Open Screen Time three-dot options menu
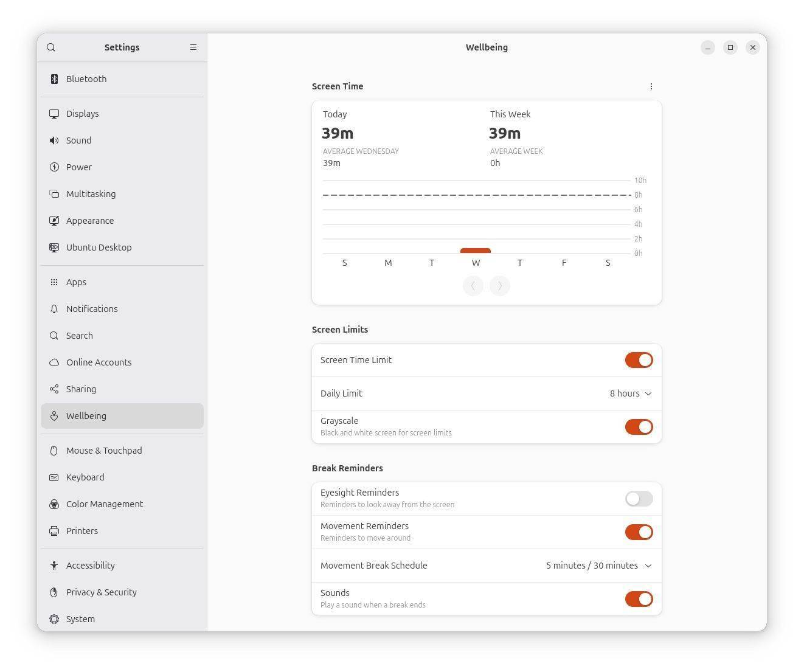Image resolution: width=804 pixels, height=672 pixels. [651, 86]
